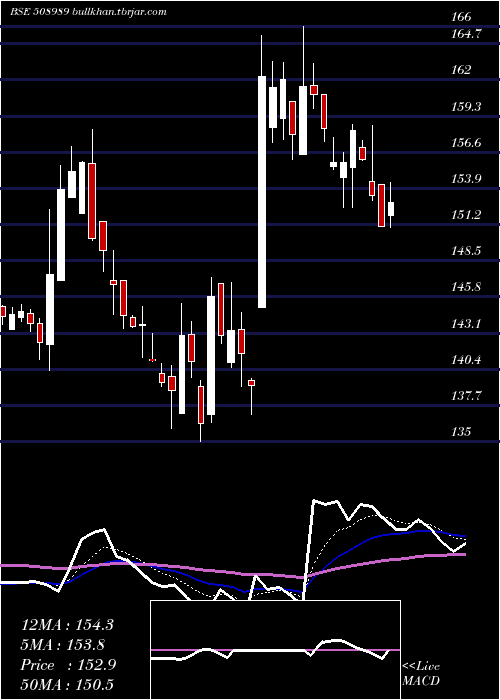Screen dimensions: 500x700
Task: Select the last white candle near 152
Action: [391, 209]
